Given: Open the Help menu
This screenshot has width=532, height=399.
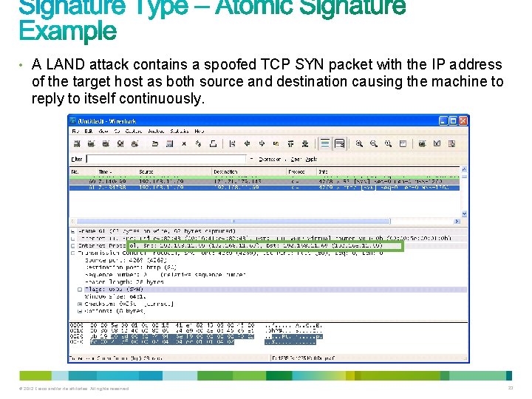Looking at the screenshot, I should 199,132.
